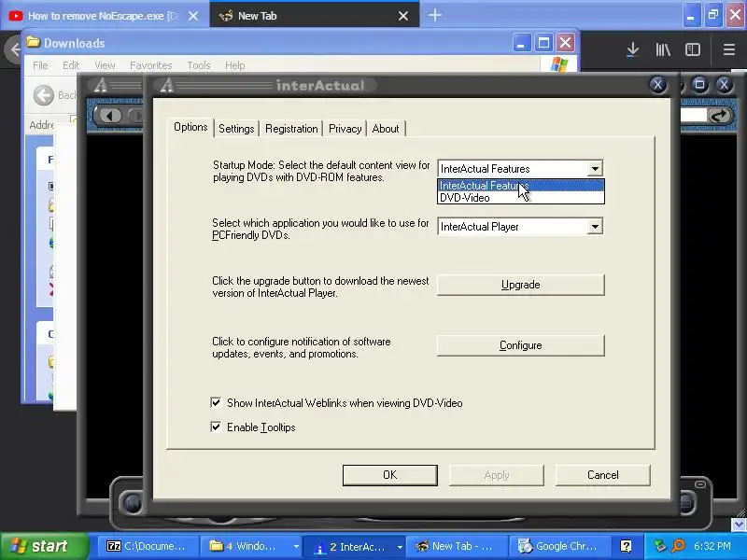Open Favorites menu in Downloads window
This screenshot has width=747, height=560.
pos(150,65)
